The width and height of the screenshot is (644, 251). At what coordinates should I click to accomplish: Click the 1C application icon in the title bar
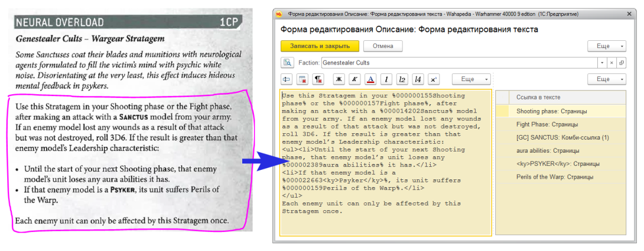[279, 14]
